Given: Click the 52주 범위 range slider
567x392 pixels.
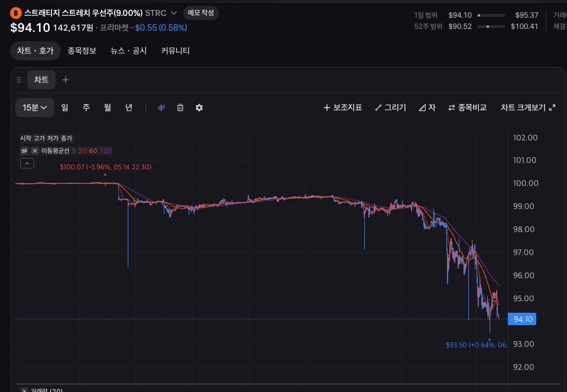Looking at the screenshot, I should click(491, 27).
